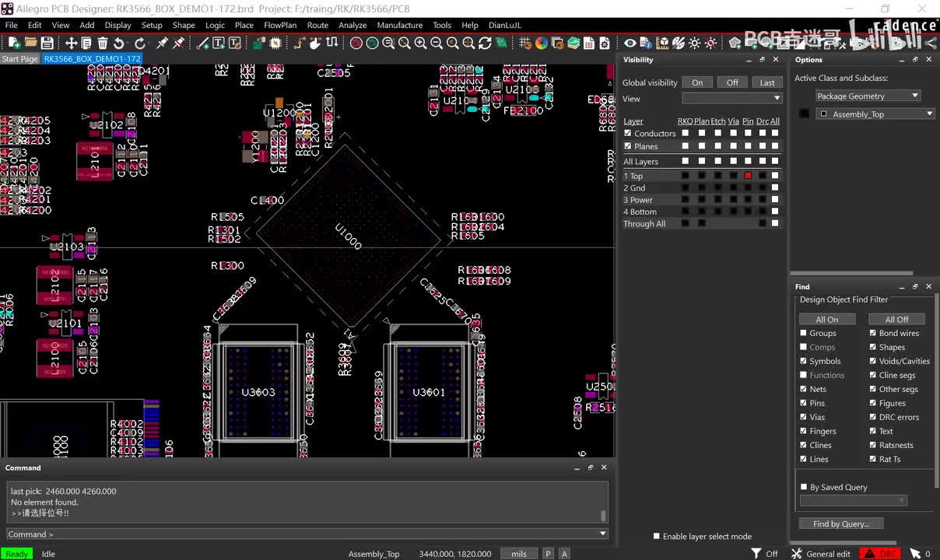Screen dimensions: 940x560
Task: Click the Delete trash can icon
Action: pyautogui.click(x=103, y=43)
